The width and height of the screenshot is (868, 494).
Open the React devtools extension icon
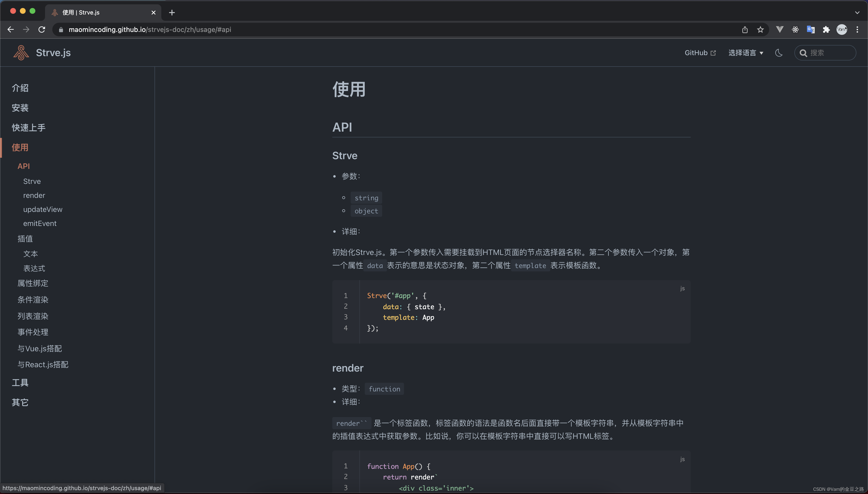(x=795, y=30)
